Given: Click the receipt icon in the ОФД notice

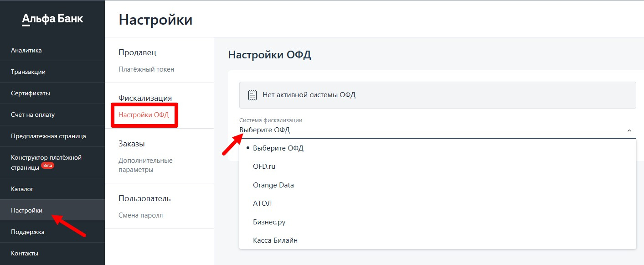Looking at the screenshot, I should [252, 95].
